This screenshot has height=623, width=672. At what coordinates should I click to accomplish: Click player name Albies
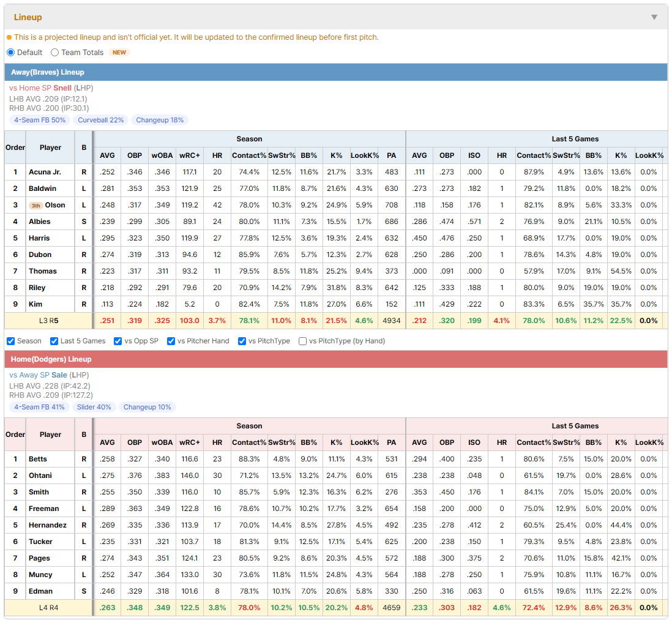39,222
